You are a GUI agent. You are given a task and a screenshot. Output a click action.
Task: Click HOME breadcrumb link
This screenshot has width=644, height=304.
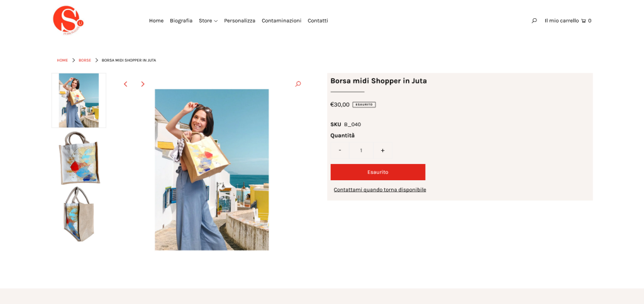pos(62,60)
